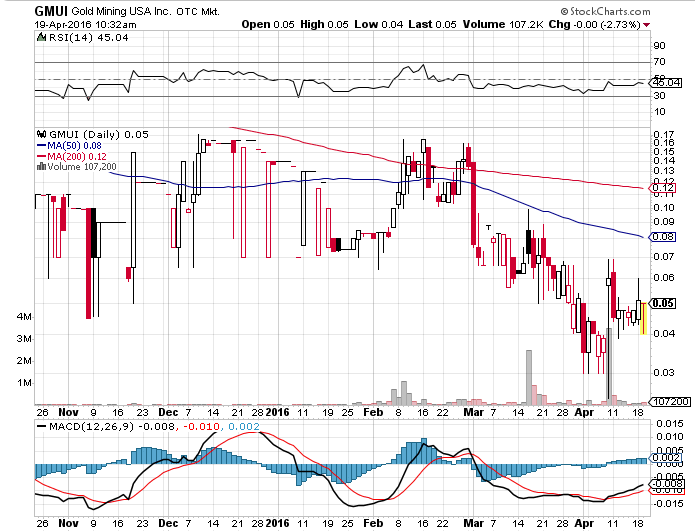Click the 107200 volume tag on the right axis
Viewport: 695px width, 531px height.
[x=671, y=402]
